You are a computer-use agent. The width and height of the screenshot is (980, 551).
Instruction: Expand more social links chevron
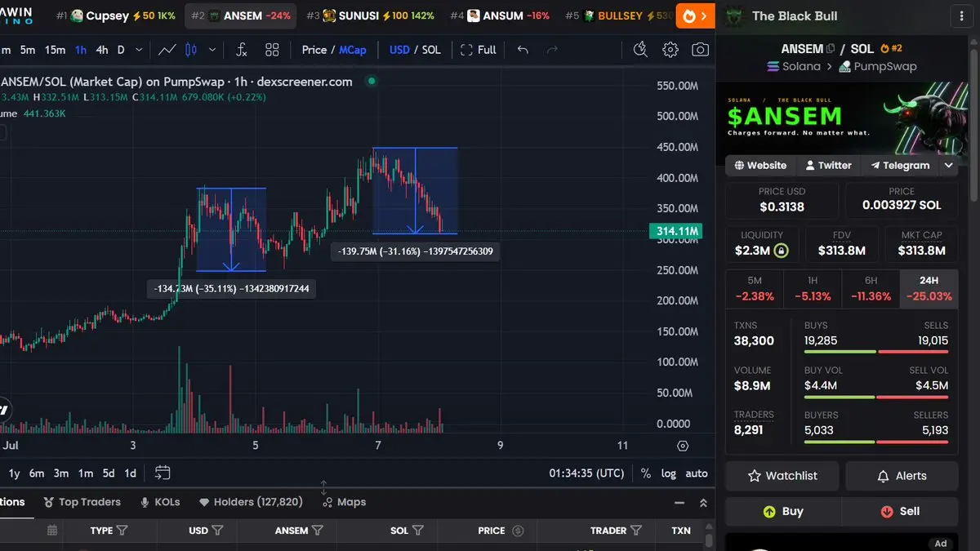pos(948,165)
